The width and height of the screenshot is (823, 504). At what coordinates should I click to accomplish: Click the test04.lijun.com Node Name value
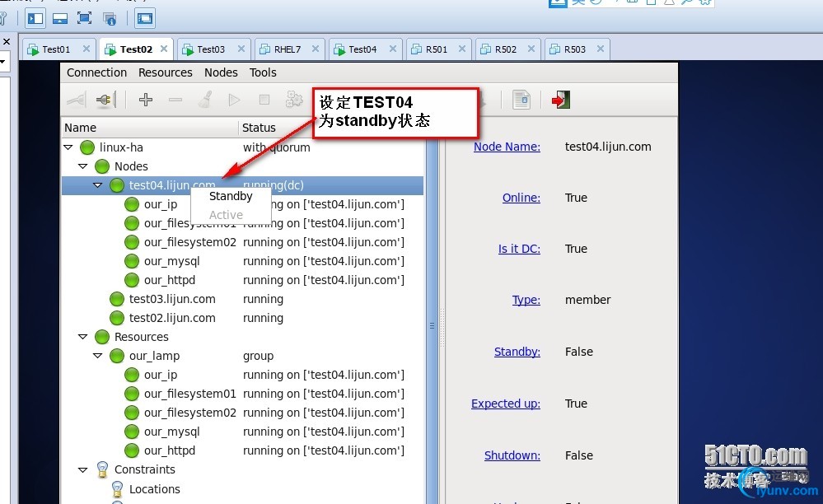pos(608,147)
